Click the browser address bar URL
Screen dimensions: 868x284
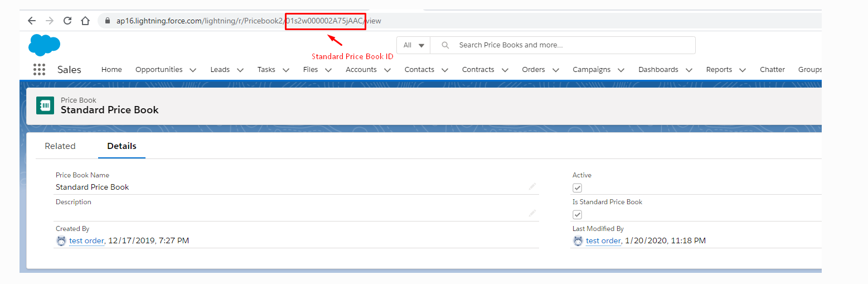click(249, 21)
